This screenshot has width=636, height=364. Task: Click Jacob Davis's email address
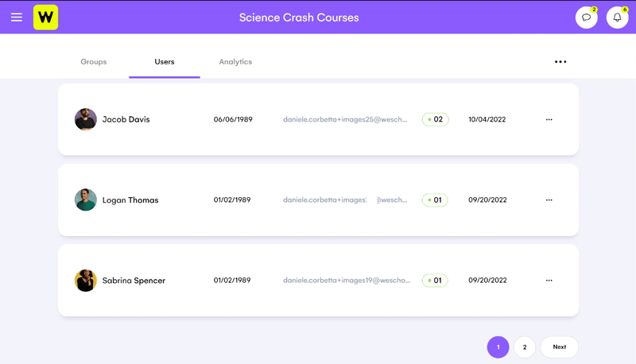(x=345, y=119)
